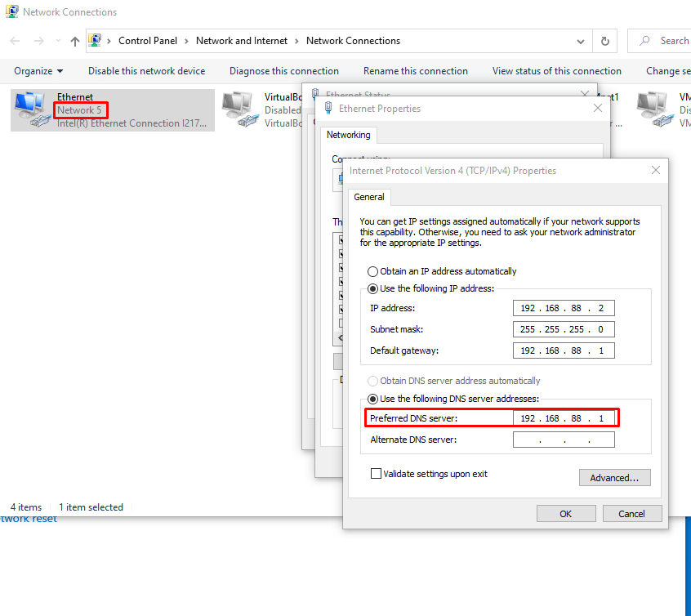Select Use the following IP address
This screenshot has height=616, width=691.
pos(373,288)
